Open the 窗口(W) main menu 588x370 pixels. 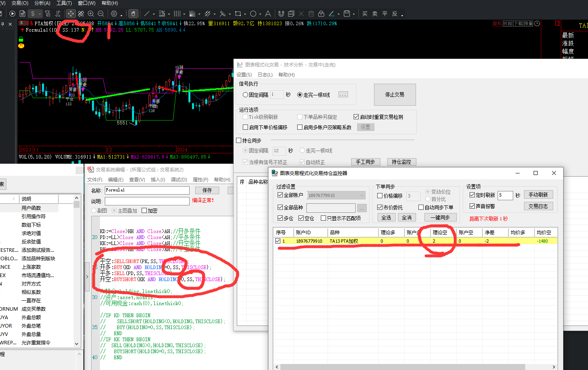(86, 3)
